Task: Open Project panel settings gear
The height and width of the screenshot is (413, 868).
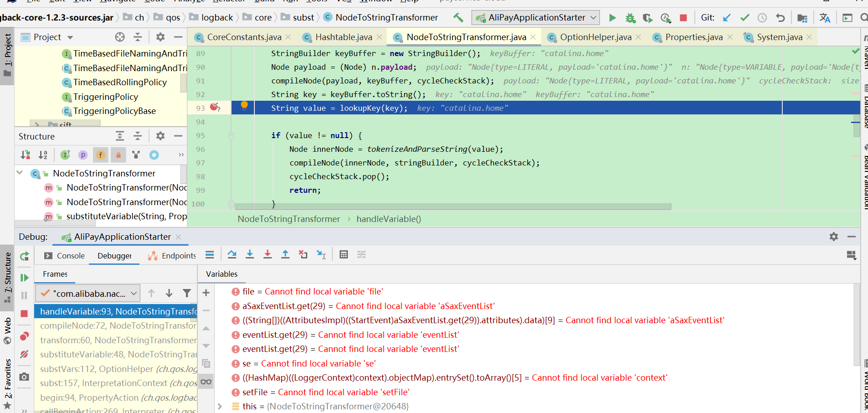Action: pos(160,37)
